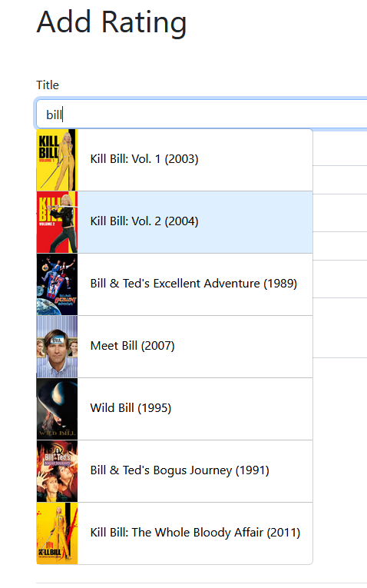Click the Kill Bill: Vol. 1 poster thumbnail
367x588 pixels.
coord(57,160)
